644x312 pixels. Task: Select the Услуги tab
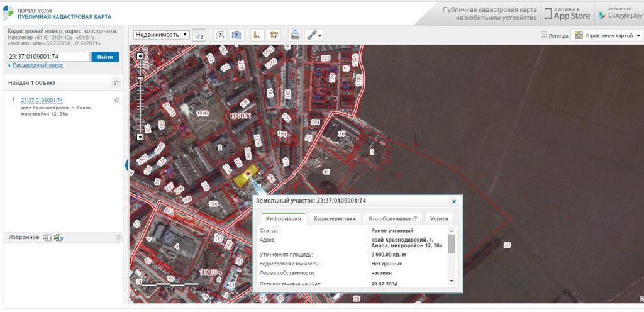[438, 218]
